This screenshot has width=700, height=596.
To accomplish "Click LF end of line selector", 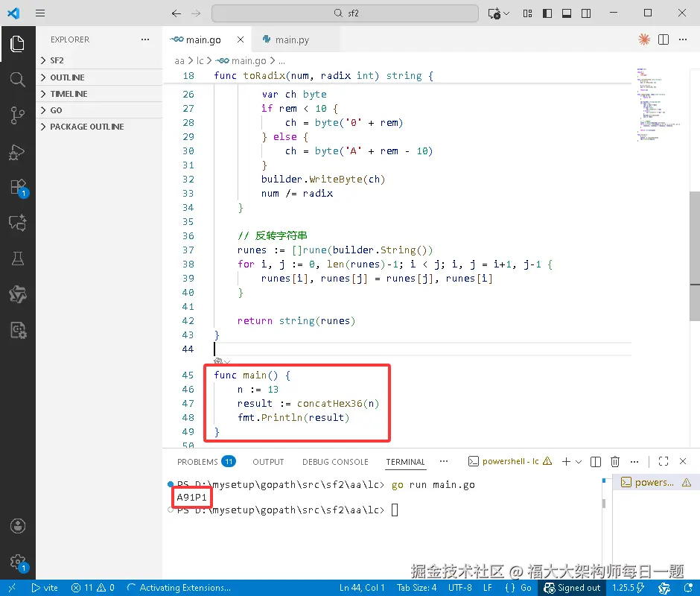I will click(x=488, y=588).
